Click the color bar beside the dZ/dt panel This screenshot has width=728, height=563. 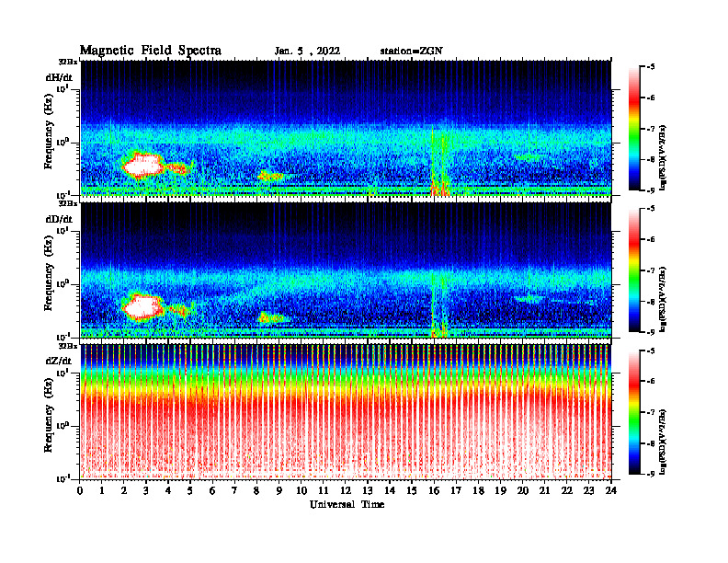634,412
